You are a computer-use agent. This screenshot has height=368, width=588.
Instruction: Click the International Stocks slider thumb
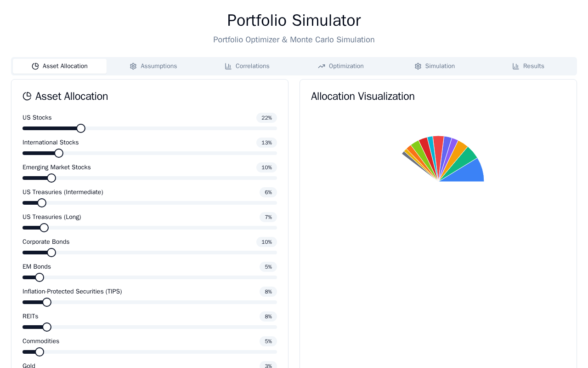pyautogui.click(x=59, y=153)
